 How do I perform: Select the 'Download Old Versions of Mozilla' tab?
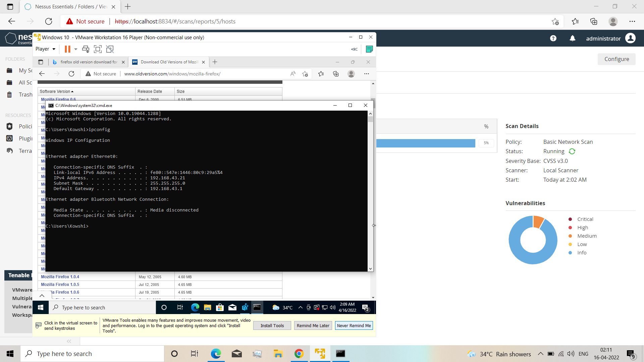169,62
